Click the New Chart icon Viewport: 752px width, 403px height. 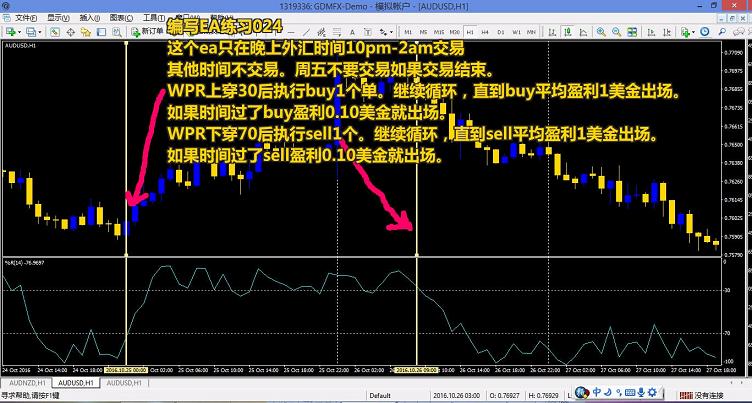pyautogui.click(x=9, y=32)
